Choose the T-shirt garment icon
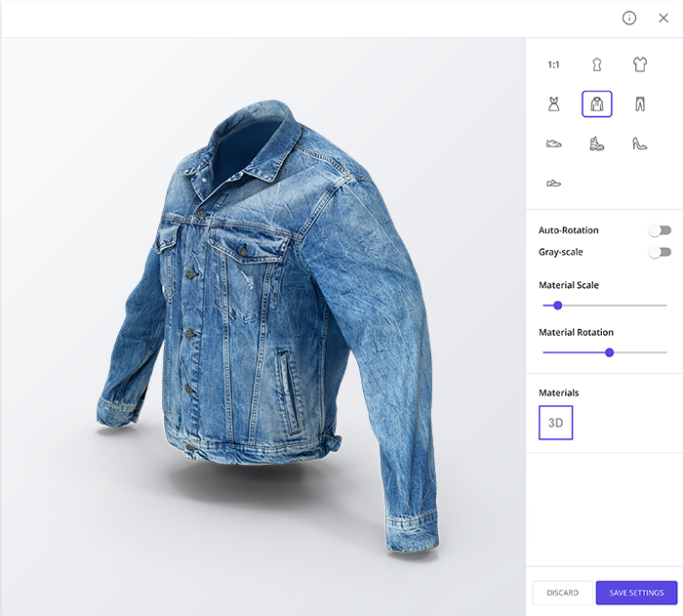The image size is (683, 616). point(640,64)
